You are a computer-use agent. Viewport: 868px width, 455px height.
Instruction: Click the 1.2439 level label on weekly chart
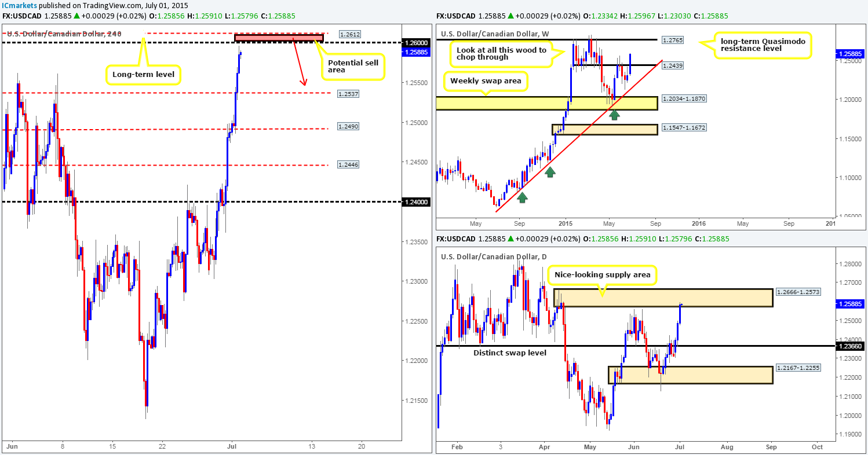(672, 66)
